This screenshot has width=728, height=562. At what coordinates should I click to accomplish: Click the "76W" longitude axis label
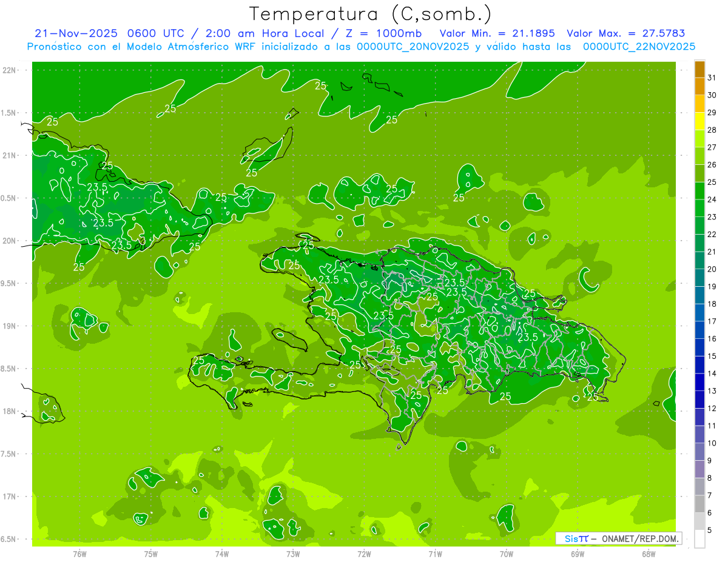(79, 554)
